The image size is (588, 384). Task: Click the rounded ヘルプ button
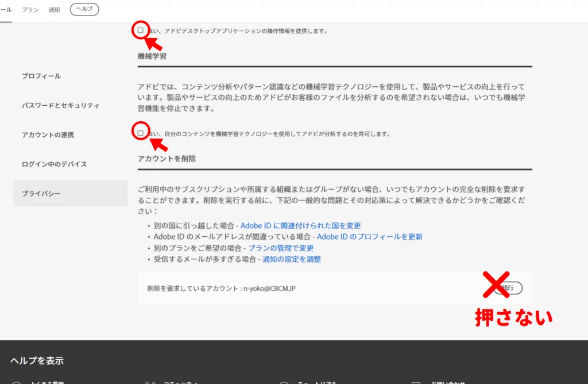coord(84,10)
